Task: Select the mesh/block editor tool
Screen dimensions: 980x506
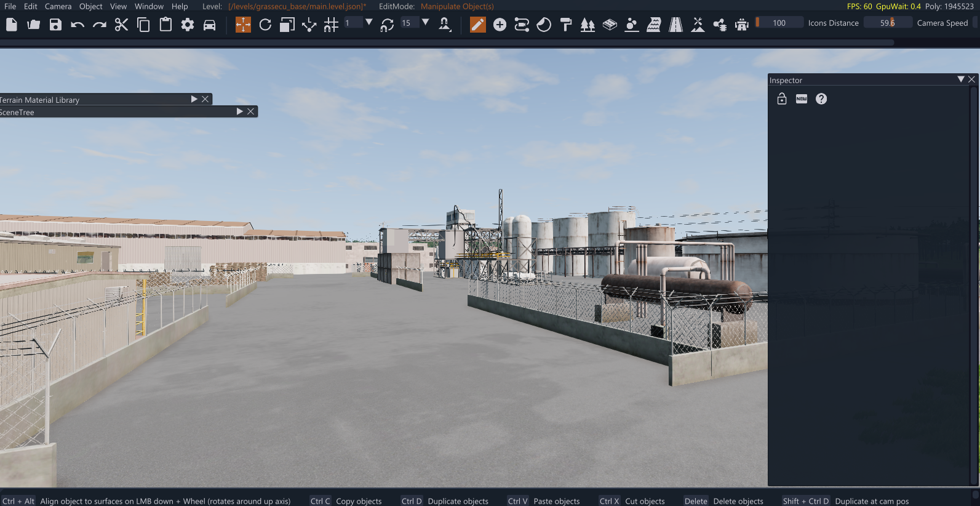Action: tap(610, 25)
